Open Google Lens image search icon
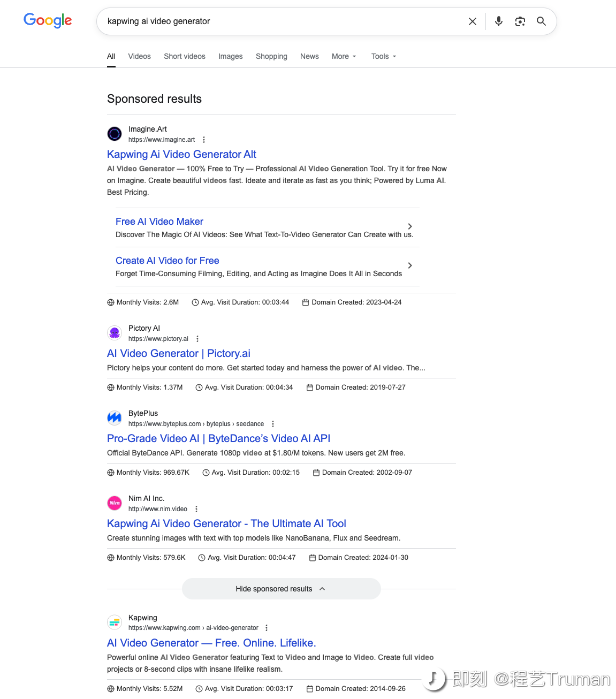 [x=520, y=21]
